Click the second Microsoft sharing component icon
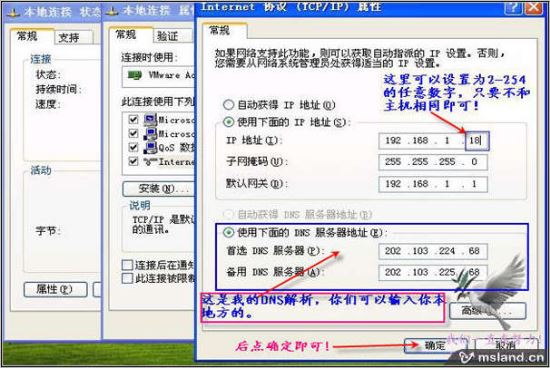Viewport: 550px width, 368px height. (150, 134)
